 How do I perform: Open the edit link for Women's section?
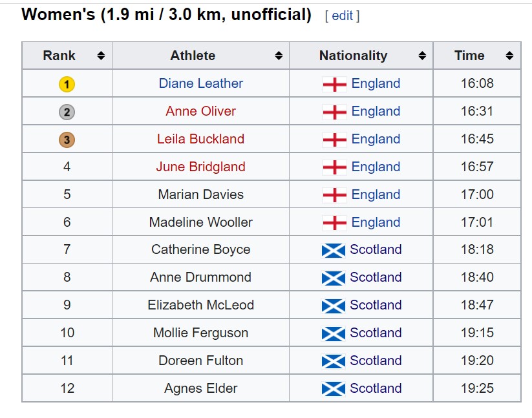point(343,16)
